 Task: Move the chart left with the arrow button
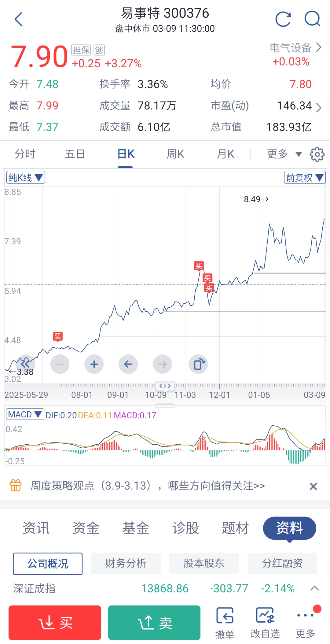[128, 364]
